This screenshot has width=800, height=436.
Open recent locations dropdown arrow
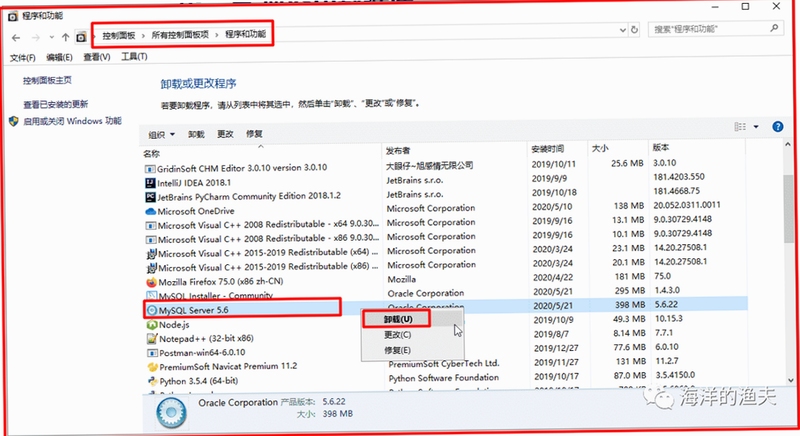pyautogui.click(x=52, y=37)
